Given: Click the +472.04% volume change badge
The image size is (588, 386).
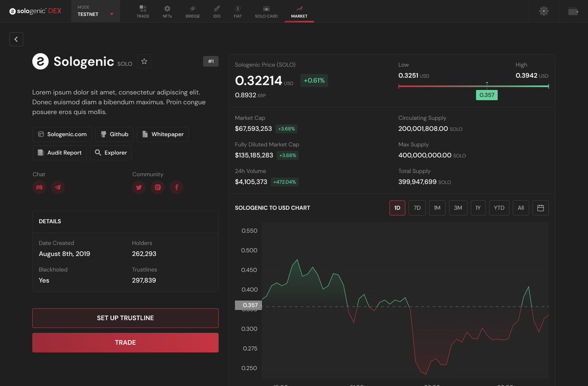Looking at the screenshot, I should click(285, 182).
